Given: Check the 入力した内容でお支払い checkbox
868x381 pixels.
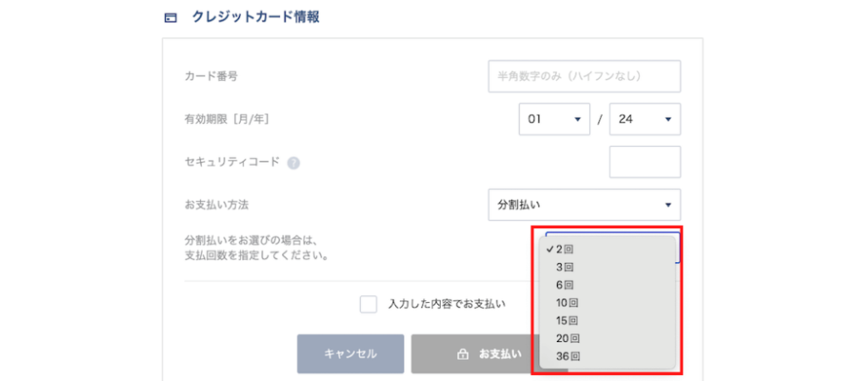Looking at the screenshot, I should point(368,305).
